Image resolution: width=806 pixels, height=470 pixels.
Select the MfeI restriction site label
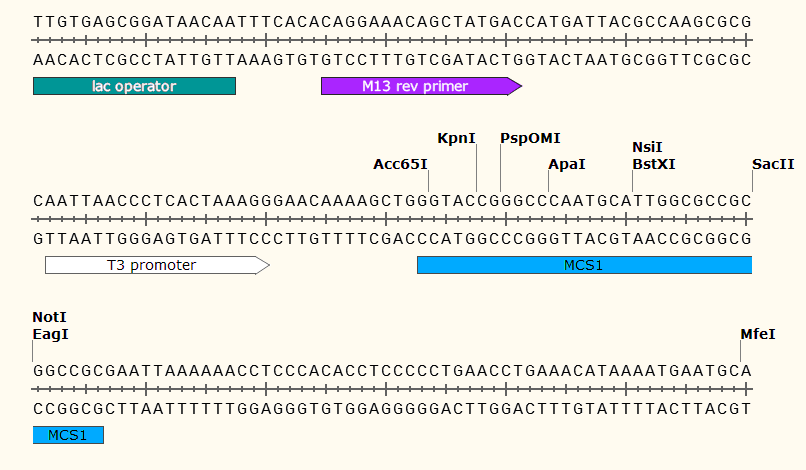pos(757,334)
